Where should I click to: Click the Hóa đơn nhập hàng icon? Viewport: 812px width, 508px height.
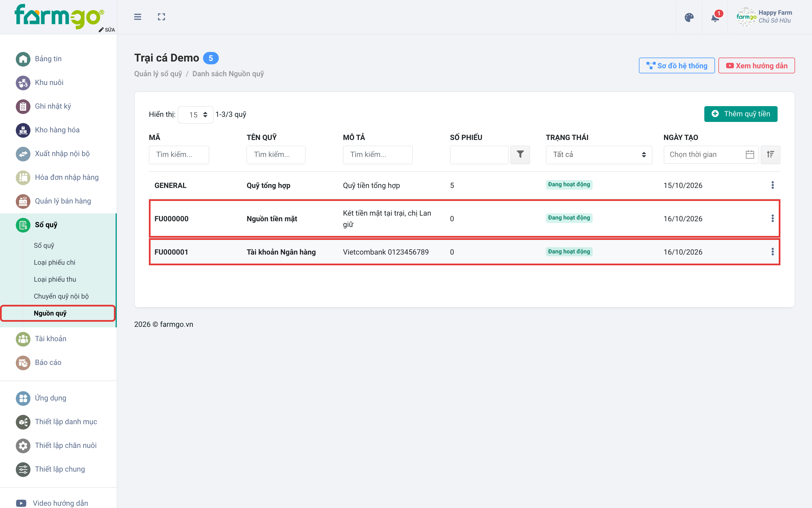click(23, 178)
